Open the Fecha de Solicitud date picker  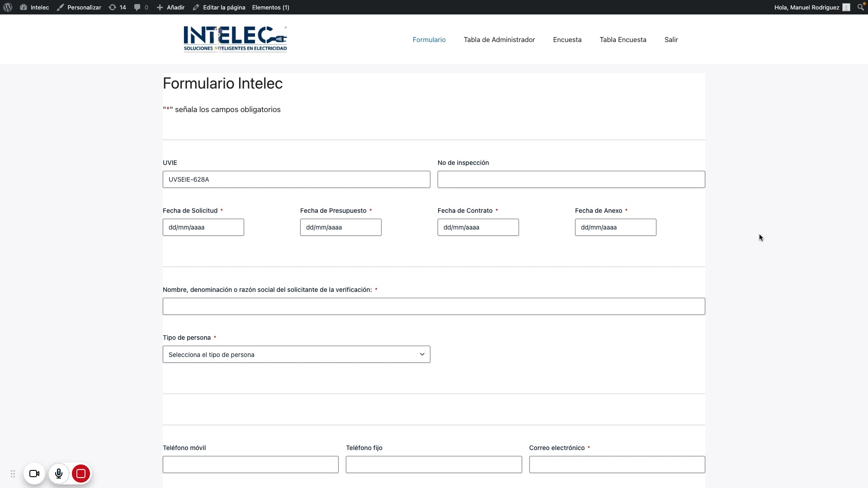point(203,227)
